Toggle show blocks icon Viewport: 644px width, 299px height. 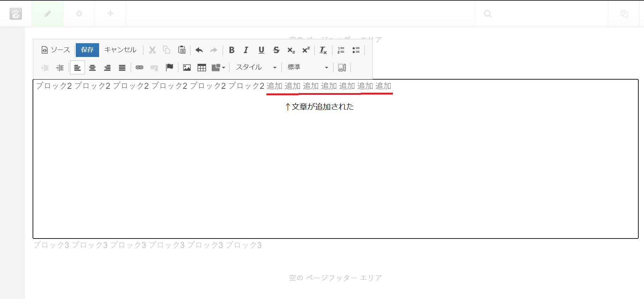pos(342,68)
